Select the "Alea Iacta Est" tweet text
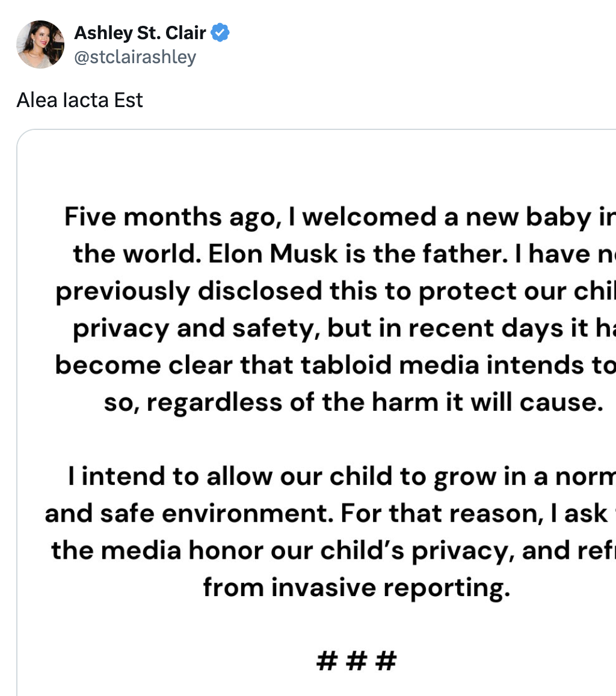616x696 pixels. 79,100
